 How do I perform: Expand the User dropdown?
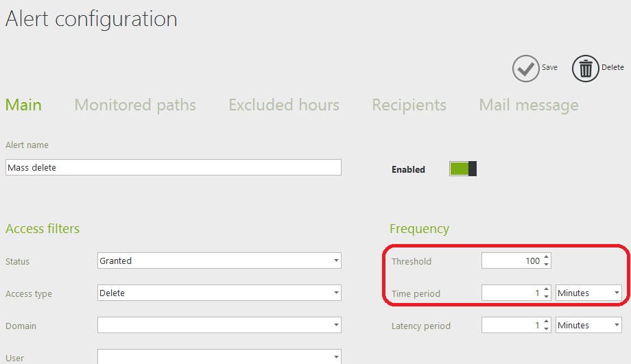219,356
